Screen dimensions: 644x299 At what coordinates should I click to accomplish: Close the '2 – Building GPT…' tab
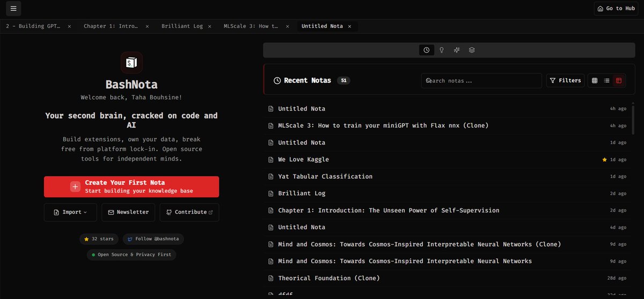pyautogui.click(x=69, y=26)
